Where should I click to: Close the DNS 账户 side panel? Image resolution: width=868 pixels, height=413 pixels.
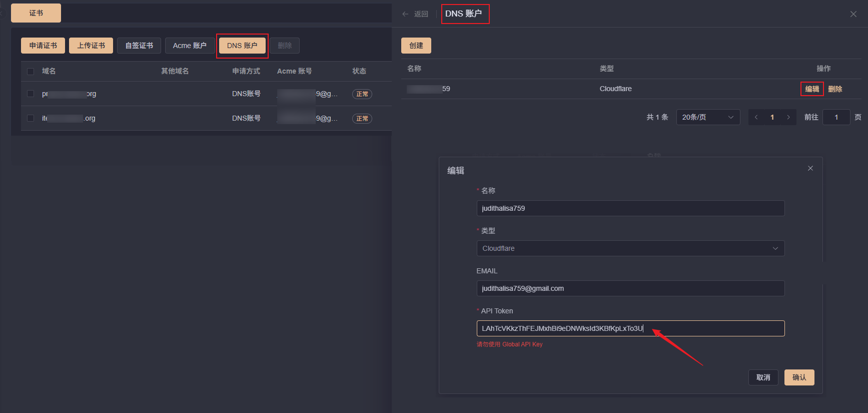coord(853,14)
